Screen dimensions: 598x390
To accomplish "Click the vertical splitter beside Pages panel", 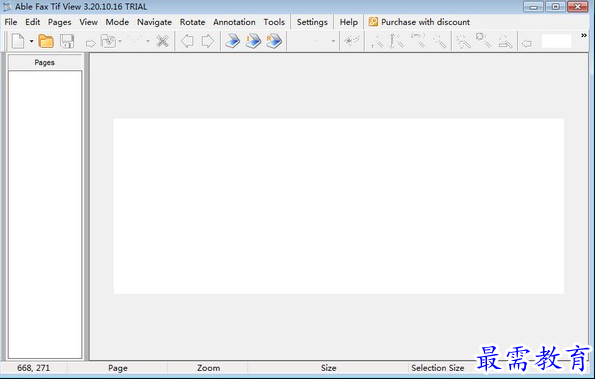I will tap(87, 207).
